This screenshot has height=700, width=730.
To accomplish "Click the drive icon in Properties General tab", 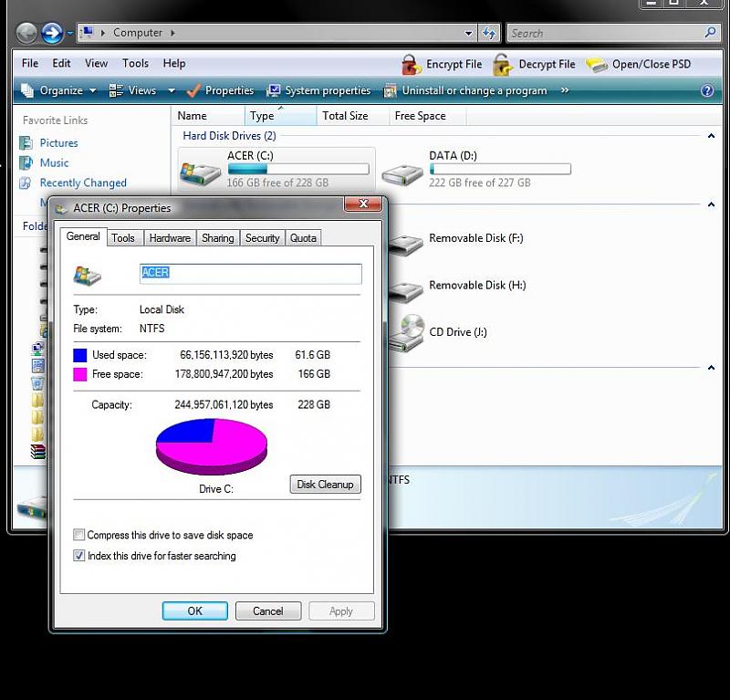I will [x=87, y=276].
